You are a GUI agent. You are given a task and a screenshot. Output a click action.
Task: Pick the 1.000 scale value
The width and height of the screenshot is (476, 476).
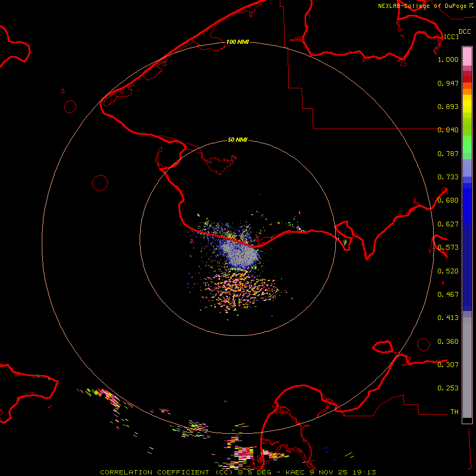pyautogui.click(x=448, y=59)
